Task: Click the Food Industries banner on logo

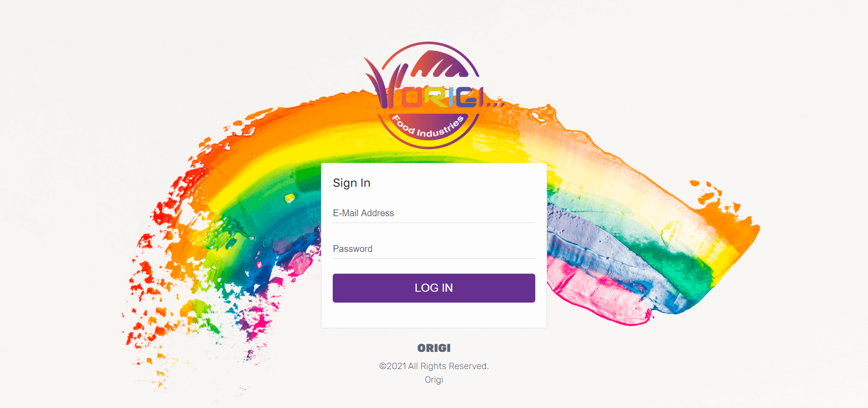Action: coord(429,130)
